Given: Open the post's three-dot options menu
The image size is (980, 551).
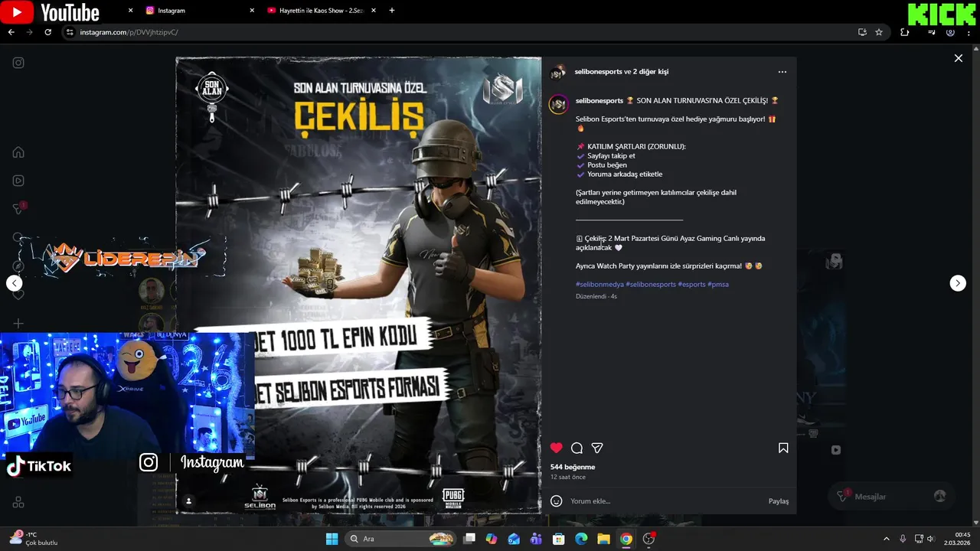Looking at the screenshot, I should point(782,72).
